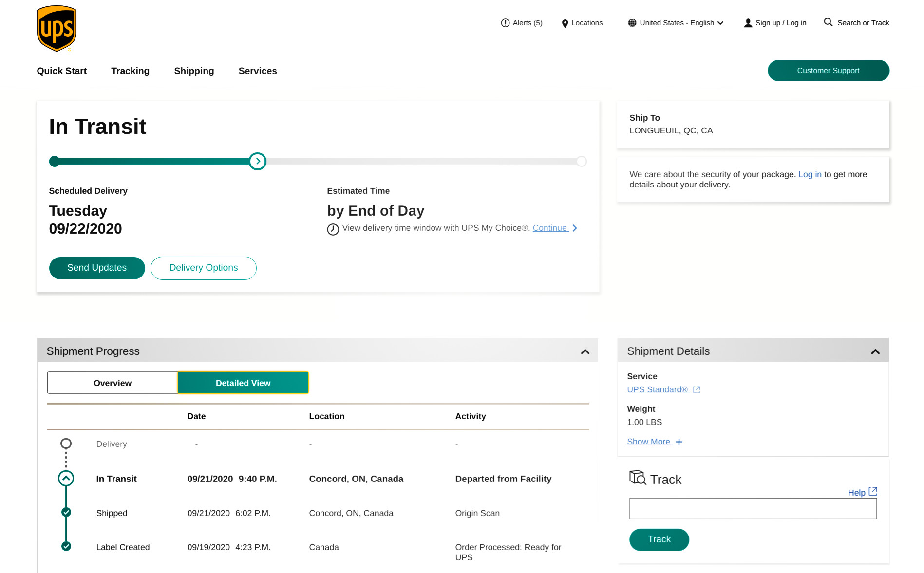Collapse the Shipment Details section
This screenshot has height=573, width=924.
pyautogui.click(x=875, y=351)
